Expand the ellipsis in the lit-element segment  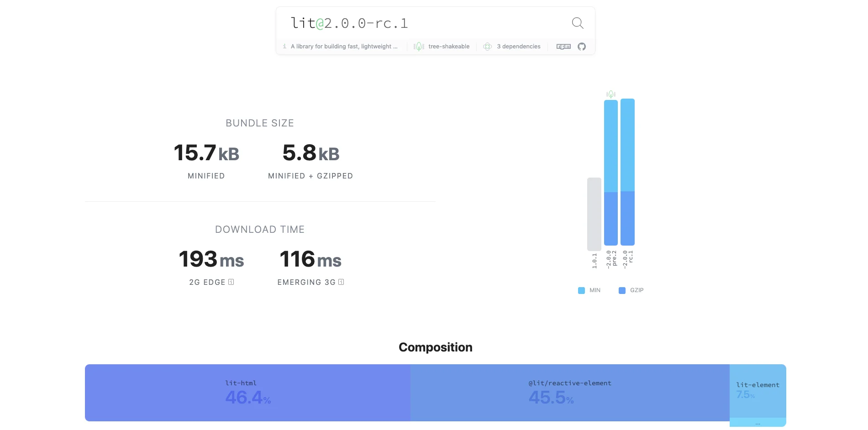click(x=758, y=423)
